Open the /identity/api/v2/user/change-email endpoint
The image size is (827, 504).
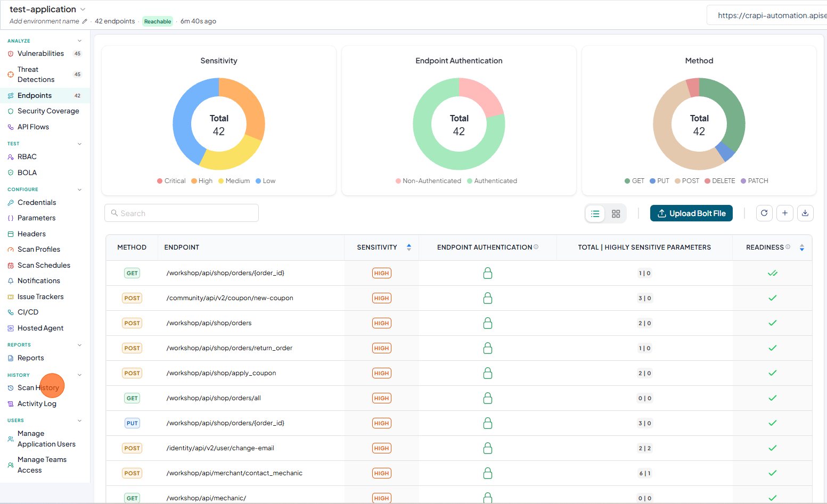[220, 448]
